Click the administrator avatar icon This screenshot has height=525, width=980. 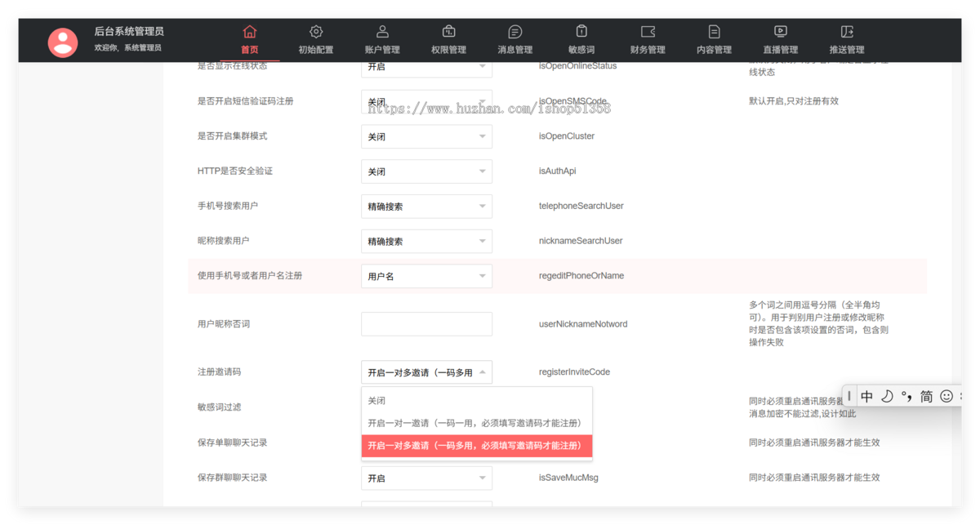point(63,42)
